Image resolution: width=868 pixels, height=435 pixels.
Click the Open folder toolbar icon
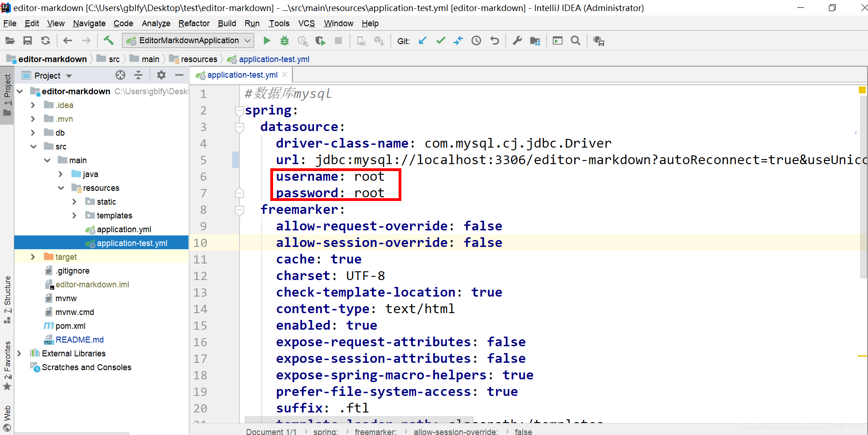pyautogui.click(x=10, y=41)
